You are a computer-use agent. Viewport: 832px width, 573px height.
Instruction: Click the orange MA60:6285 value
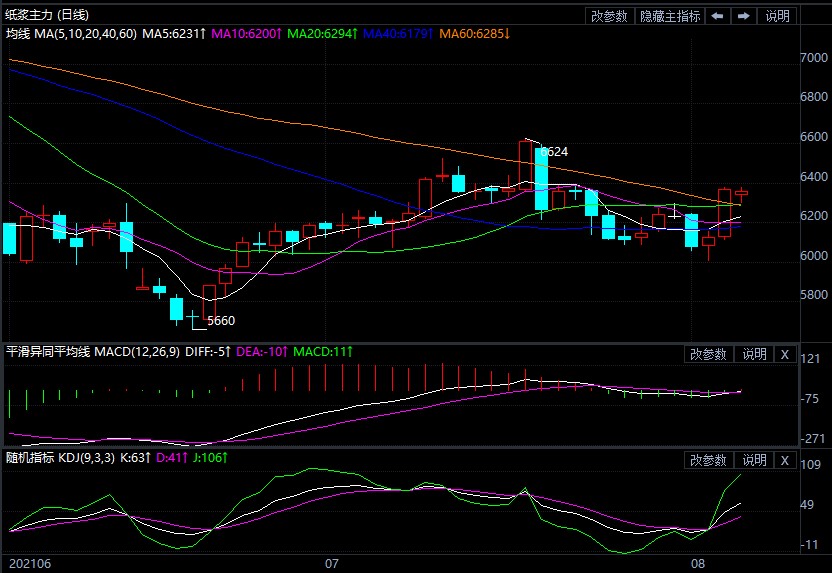(474, 34)
